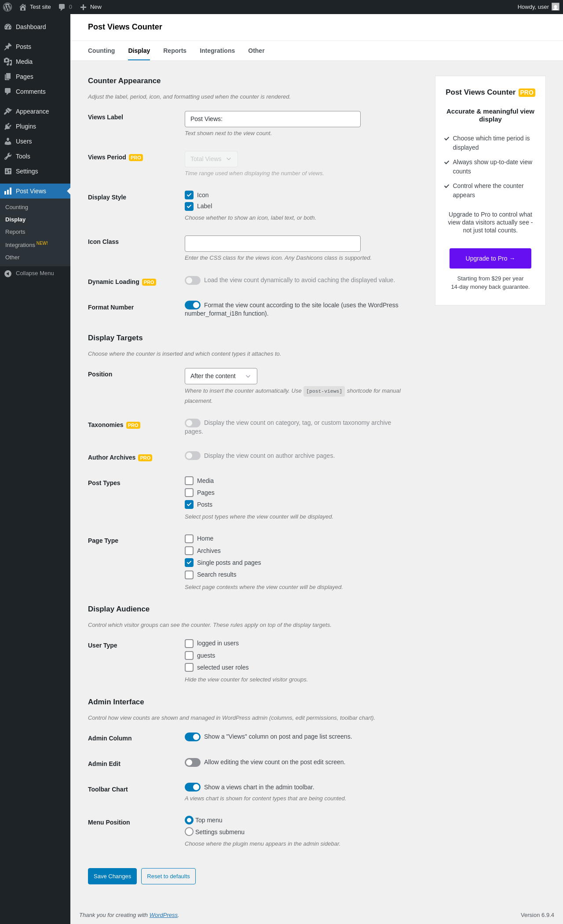The width and height of the screenshot is (563, 924).
Task: Click the Appearance paintbrush icon
Action: click(x=8, y=111)
